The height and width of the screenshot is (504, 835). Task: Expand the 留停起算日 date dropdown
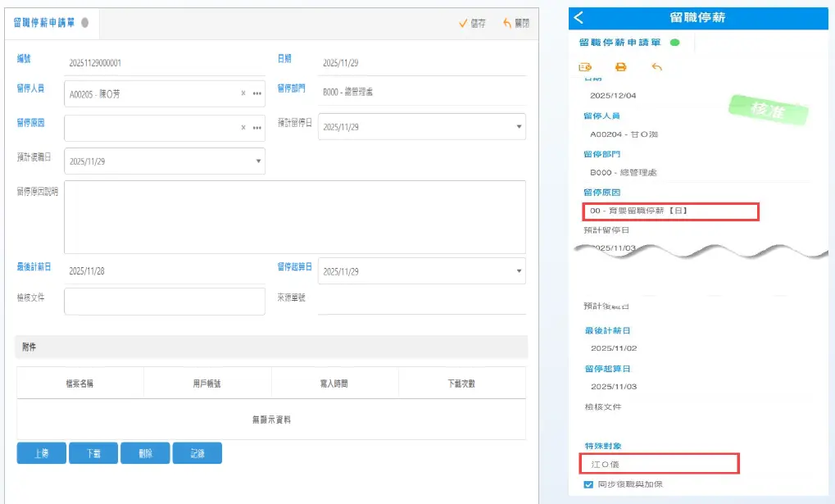[520, 271]
